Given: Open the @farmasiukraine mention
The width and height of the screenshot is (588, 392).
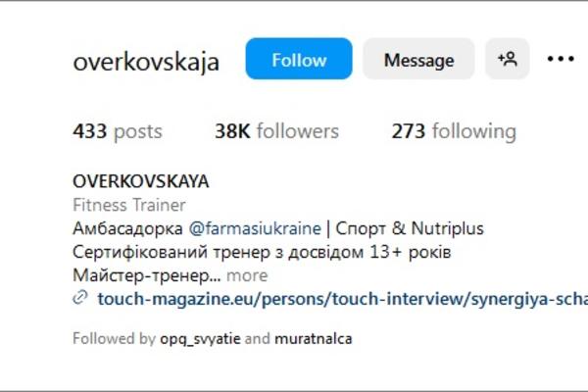Looking at the screenshot, I should (255, 228).
